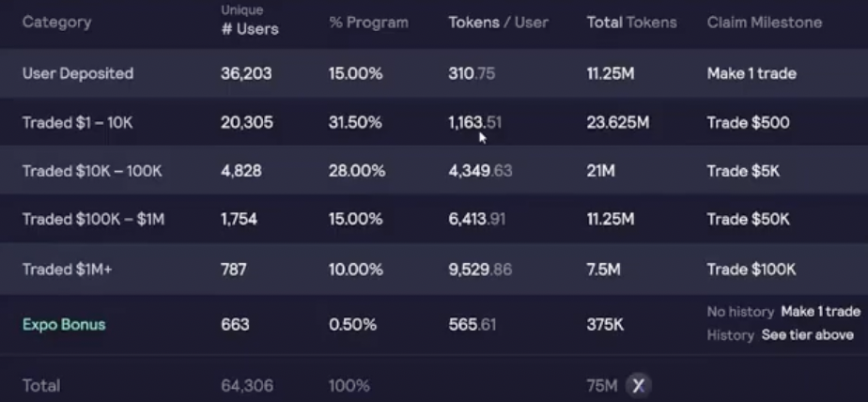Click the Make 1 trade milestone for User Deposited
Screen dimensions: 868x402
[752, 73]
